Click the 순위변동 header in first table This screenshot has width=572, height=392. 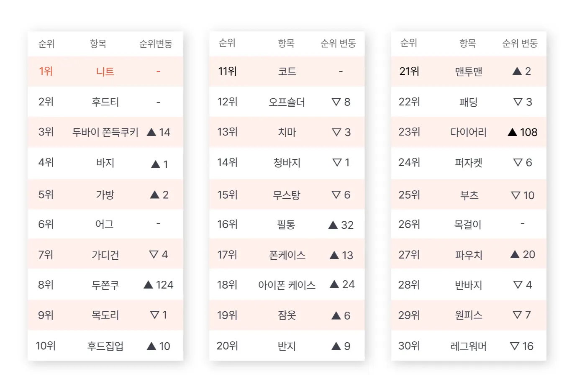tap(156, 44)
